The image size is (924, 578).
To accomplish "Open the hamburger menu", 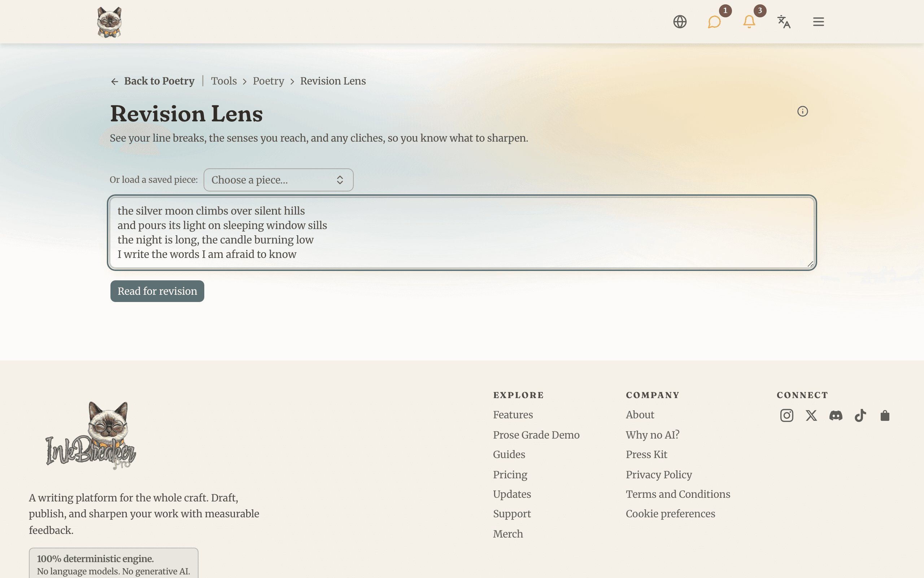I will tap(818, 22).
